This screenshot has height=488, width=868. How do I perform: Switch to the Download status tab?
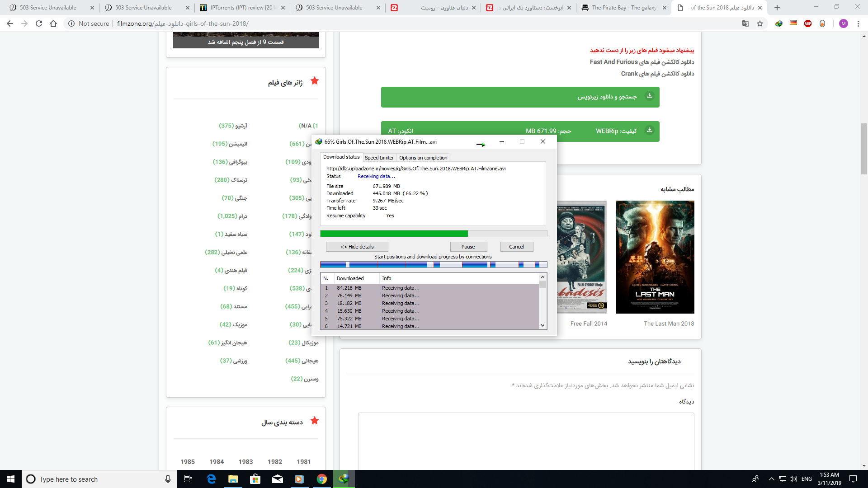(341, 157)
